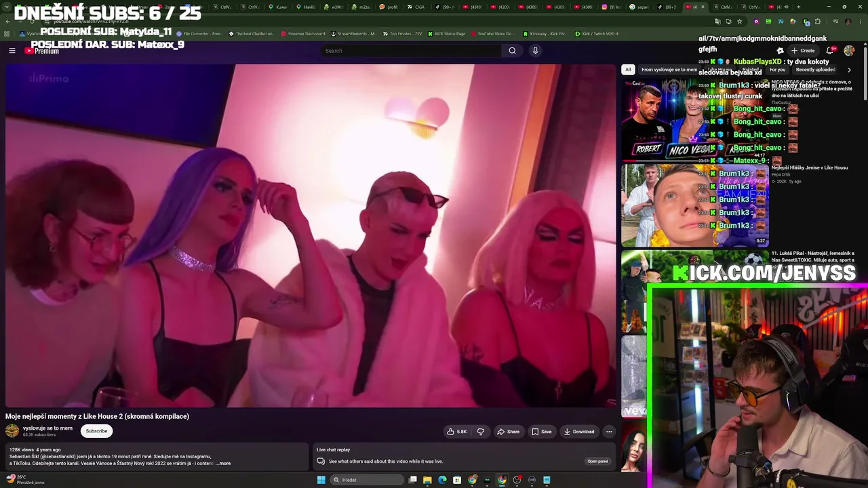Open 'File Converter' bookmark
This screenshot has height=488, width=868.
pos(199,34)
